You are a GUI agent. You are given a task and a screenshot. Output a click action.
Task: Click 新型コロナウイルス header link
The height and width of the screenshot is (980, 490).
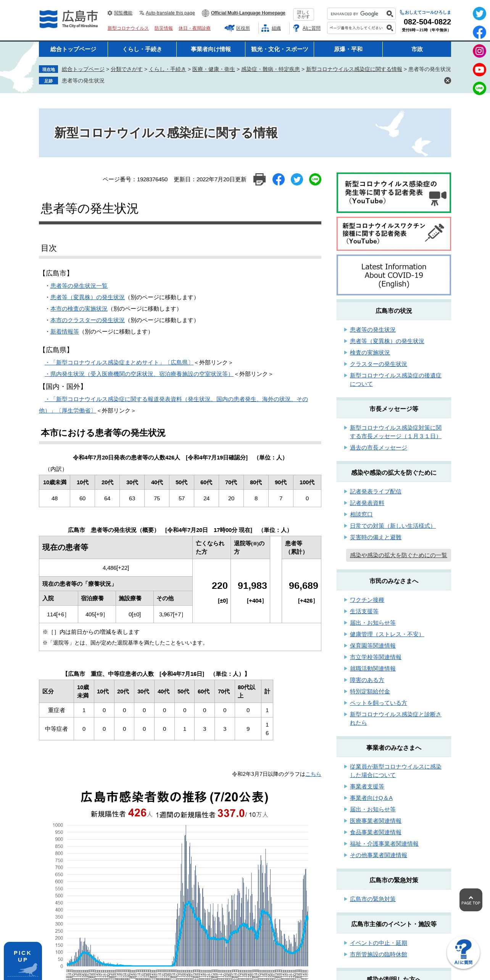pyautogui.click(x=128, y=28)
